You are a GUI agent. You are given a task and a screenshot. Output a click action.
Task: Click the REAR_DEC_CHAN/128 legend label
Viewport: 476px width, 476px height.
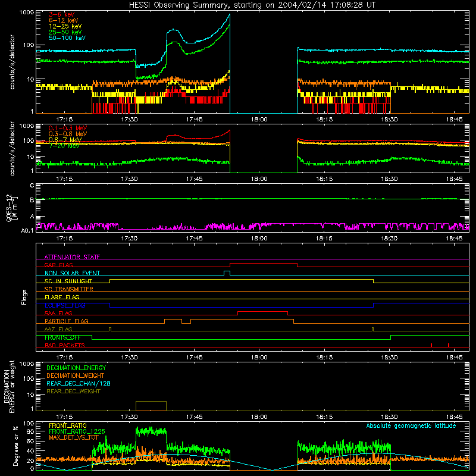[x=79, y=383]
